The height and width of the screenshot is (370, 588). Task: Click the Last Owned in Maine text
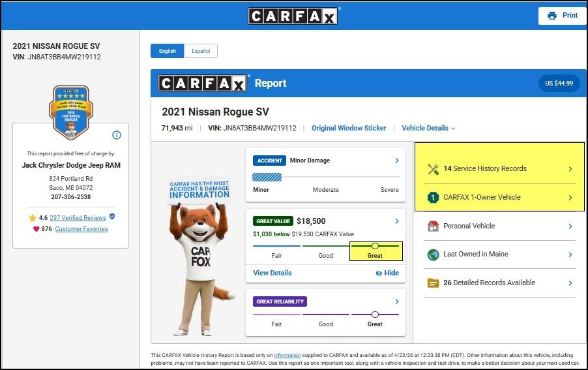[x=475, y=254]
